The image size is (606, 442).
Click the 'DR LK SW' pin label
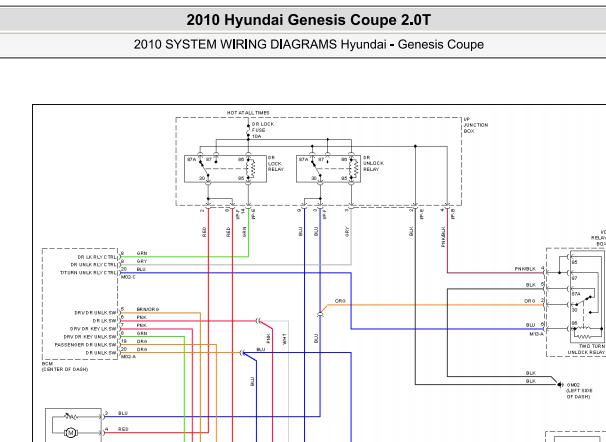pos(104,321)
